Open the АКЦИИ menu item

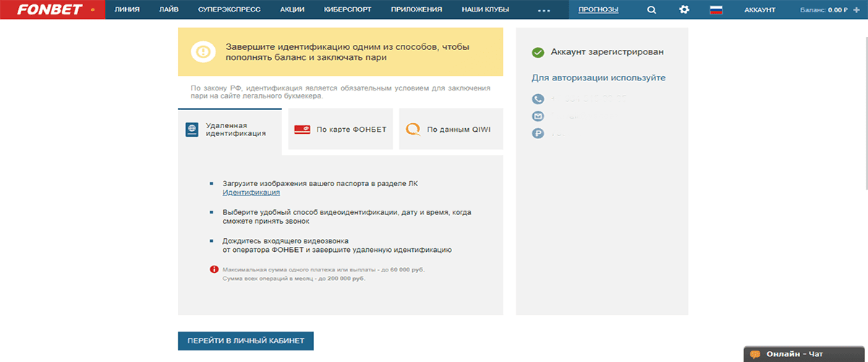pyautogui.click(x=292, y=10)
